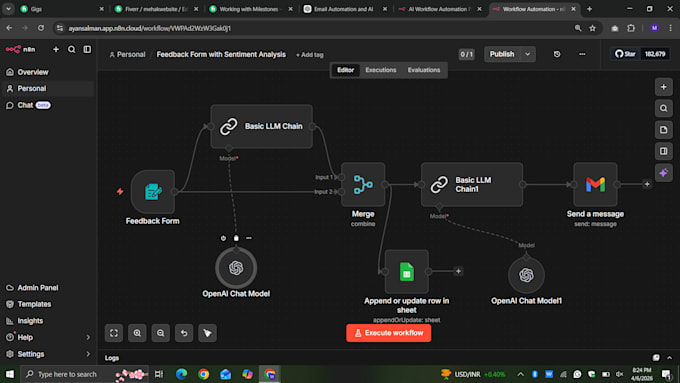Viewport: 680px width, 383px height.
Task: Select the OpenAI Chat Model node
Action: point(236,268)
